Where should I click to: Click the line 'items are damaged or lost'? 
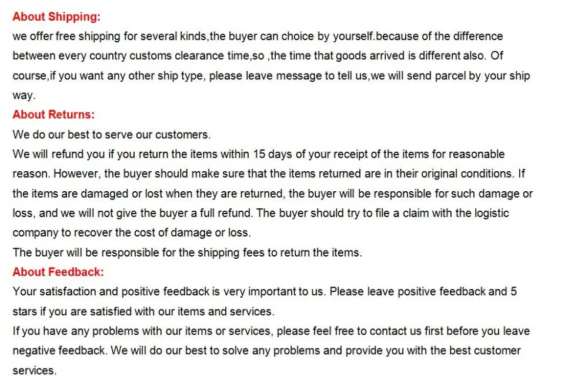click(273, 194)
